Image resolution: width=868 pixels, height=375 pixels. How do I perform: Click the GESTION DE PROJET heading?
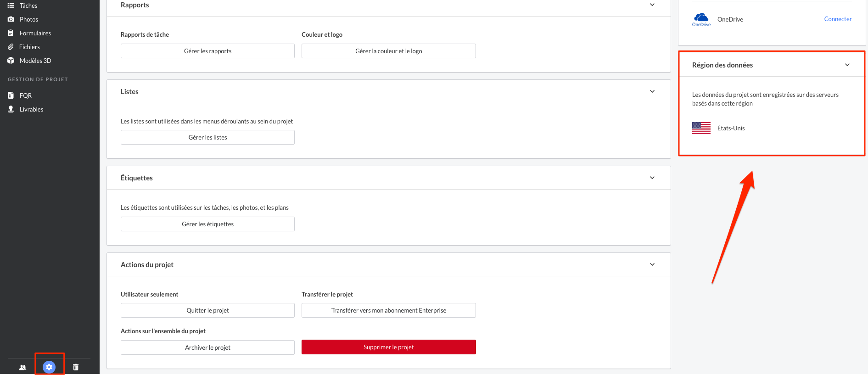point(38,79)
